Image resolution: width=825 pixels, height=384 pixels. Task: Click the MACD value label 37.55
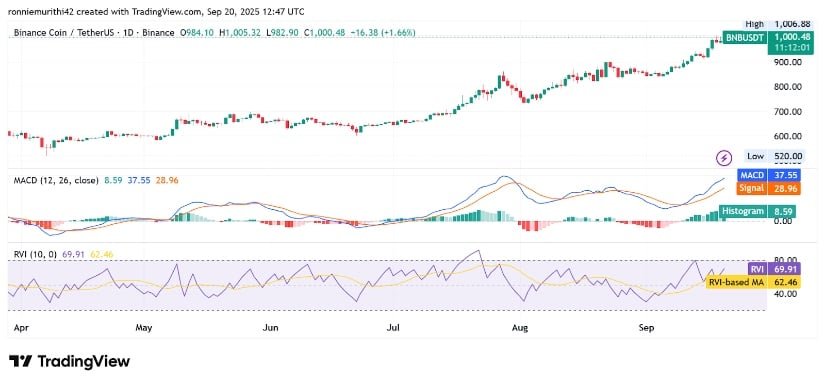click(x=768, y=176)
